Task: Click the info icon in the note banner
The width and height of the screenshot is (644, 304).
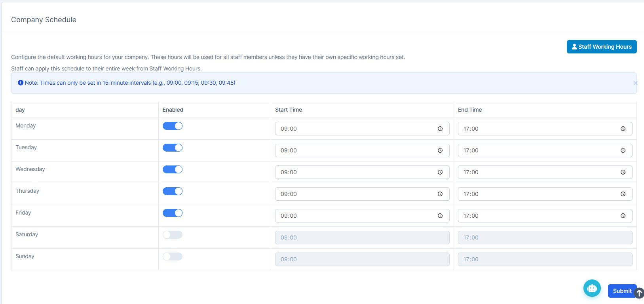Action: (x=21, y=83)
